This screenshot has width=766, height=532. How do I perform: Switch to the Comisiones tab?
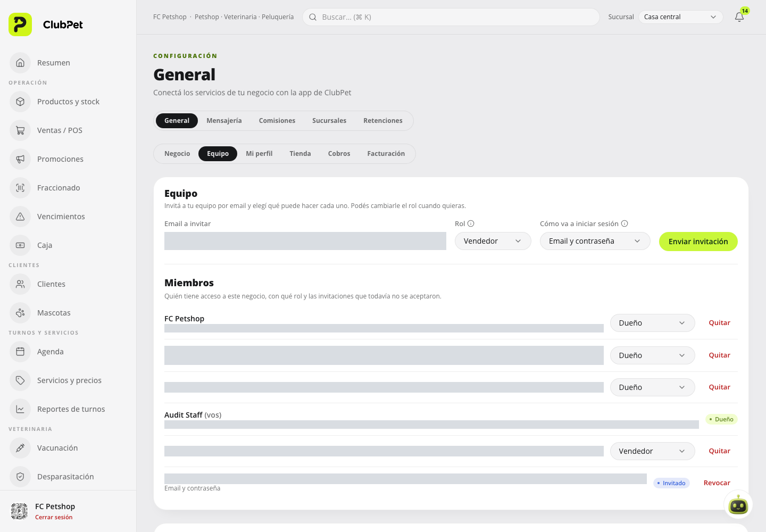[x=277, y=121]
